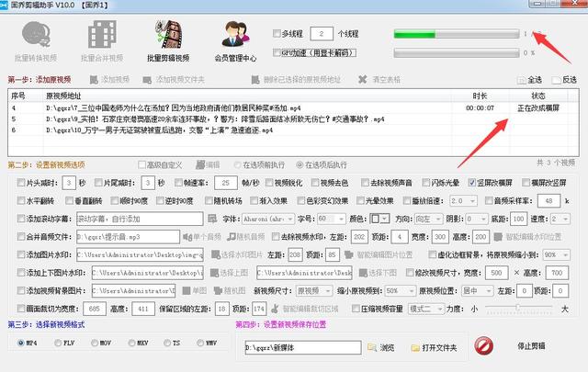Click the 编辑 icon next to 高级自定义
Screen dimensions: 588x372
point(200,164)
